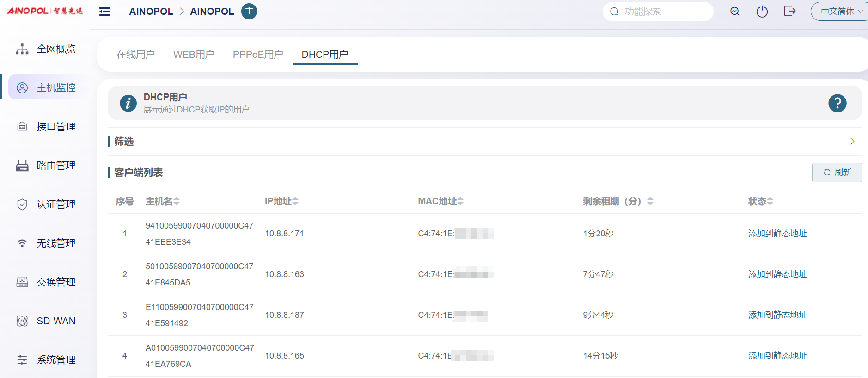Click the 全网概览 network icon

point(22,49)
